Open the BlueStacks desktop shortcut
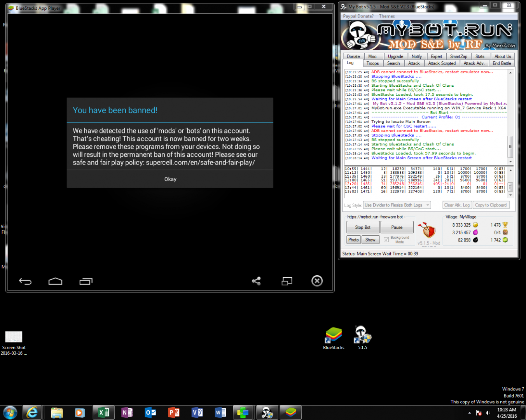The width and height of the screenshot is (526, 420). tap(334, 338)
